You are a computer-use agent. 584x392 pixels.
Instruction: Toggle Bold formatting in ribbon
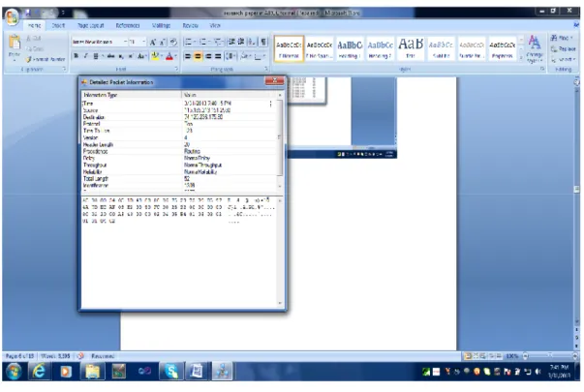tap(76, 56)
